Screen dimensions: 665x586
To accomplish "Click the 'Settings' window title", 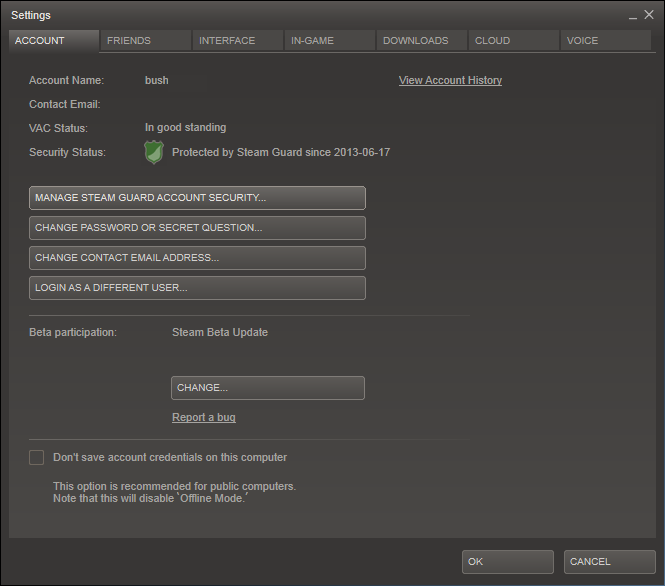I will point(31,15).
